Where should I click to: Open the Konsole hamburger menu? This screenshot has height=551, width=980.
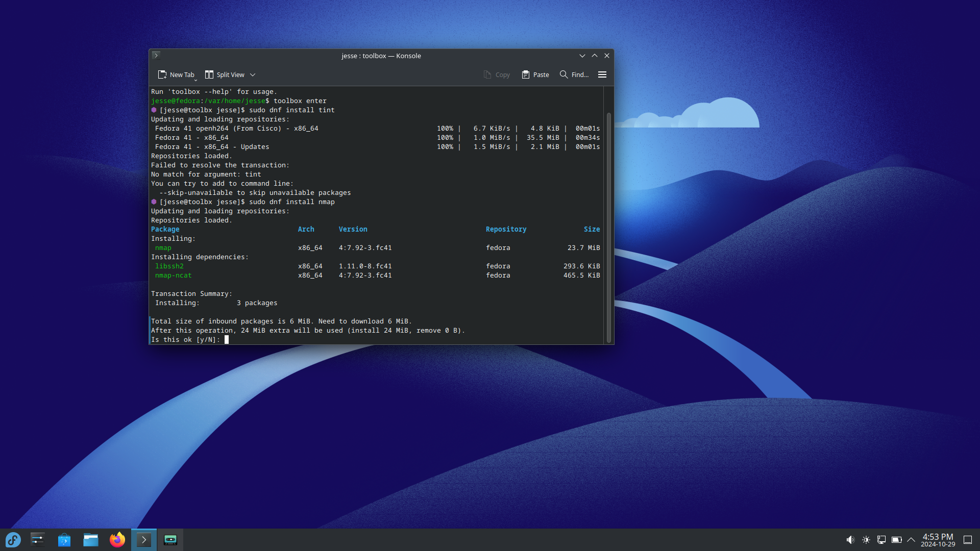tap(602, 74)
